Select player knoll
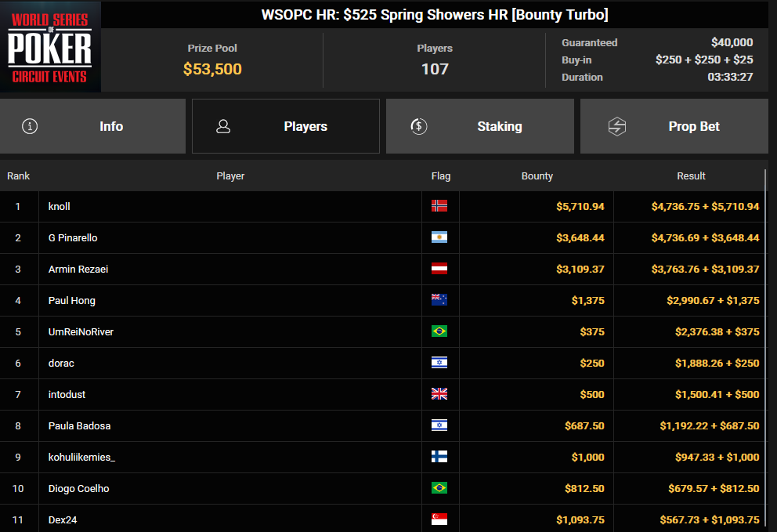The width and height of the screenshot is (777, 532). (x=59, y=206)
